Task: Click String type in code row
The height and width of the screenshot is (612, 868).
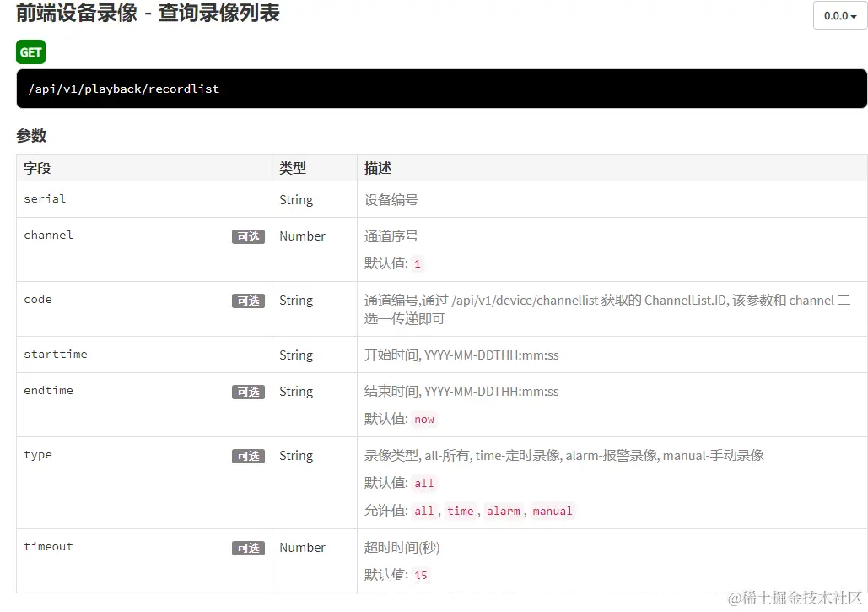Action: [296, 301]
